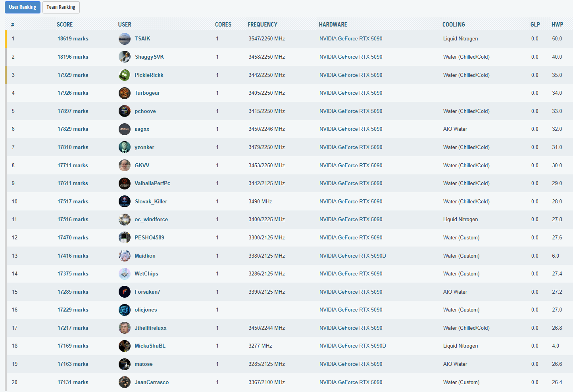Click Turbogear's avatar picture
Viewport: 573px width, 392px height.
point(124,93)
